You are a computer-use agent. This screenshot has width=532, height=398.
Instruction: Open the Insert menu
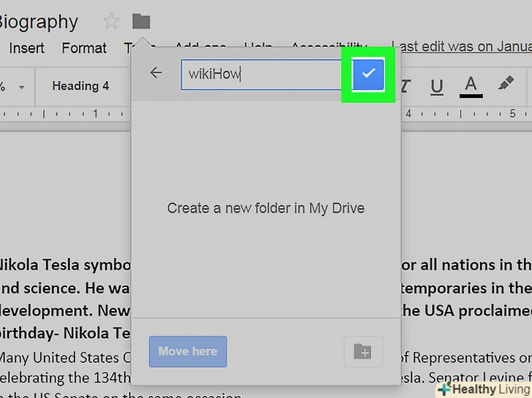coord(26,48)
